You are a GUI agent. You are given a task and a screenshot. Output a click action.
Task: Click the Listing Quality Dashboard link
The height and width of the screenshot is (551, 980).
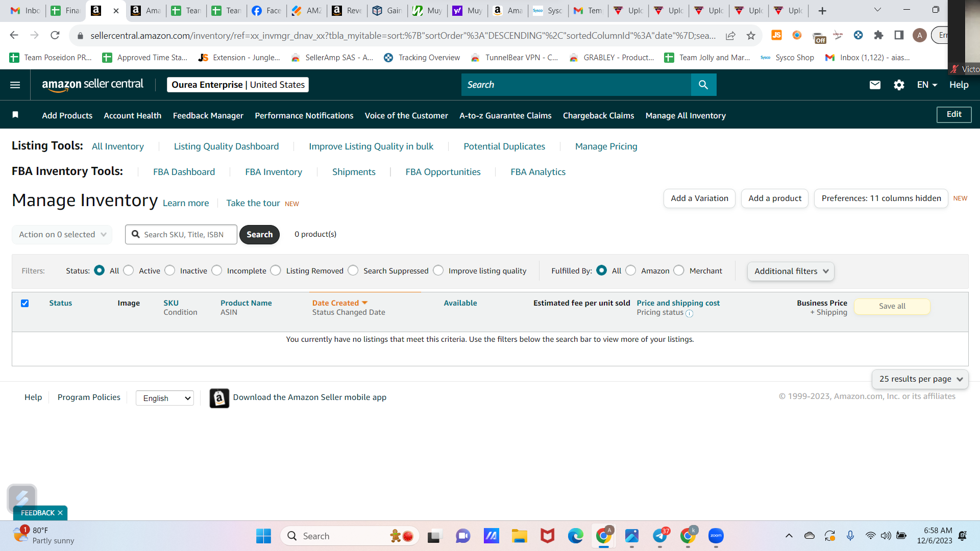tap(227, 146)
